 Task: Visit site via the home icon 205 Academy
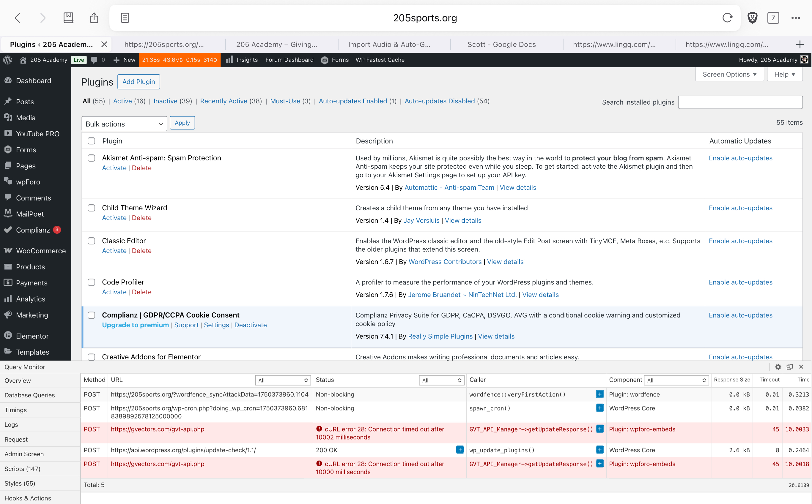[43, 60]
